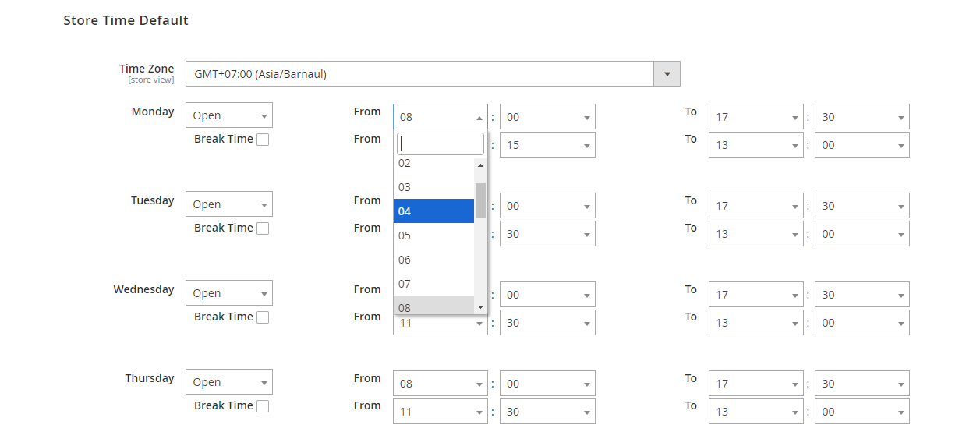The height and width of the screenshot is (439, 980).
Task: Select hour 03 from dropdown options
Action: coord(433,187)
